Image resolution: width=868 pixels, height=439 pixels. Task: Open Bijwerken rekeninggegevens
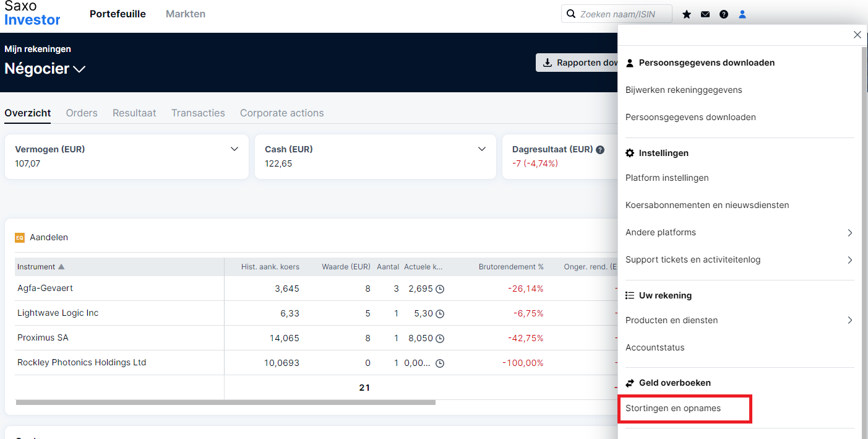(684, 90)
